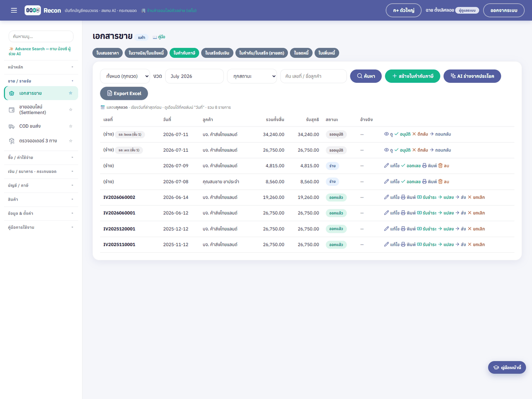Receive payment for IV2026060001 via money icon
The image size is (532, 399).
tap(420, 213)
